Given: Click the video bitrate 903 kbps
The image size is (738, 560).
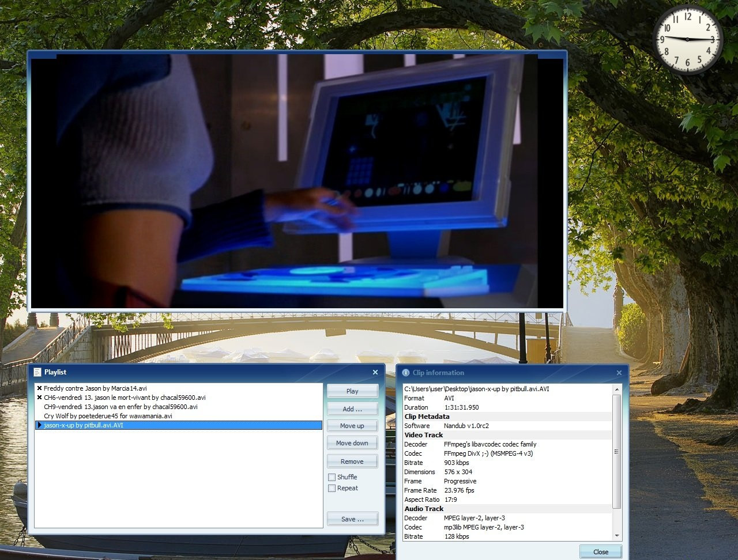Looking at the screenshot, I should click(457, 463).
